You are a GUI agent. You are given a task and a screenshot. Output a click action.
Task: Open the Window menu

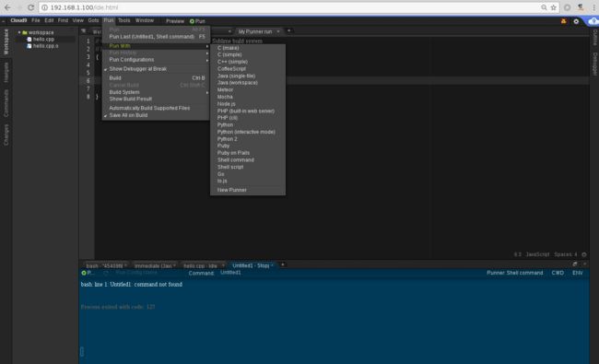tap(145, 20)
